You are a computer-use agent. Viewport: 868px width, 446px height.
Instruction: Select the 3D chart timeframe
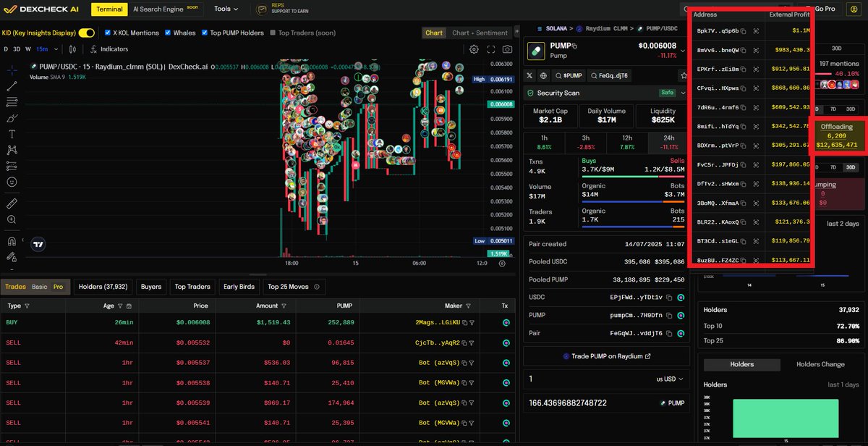click(17, 49)
